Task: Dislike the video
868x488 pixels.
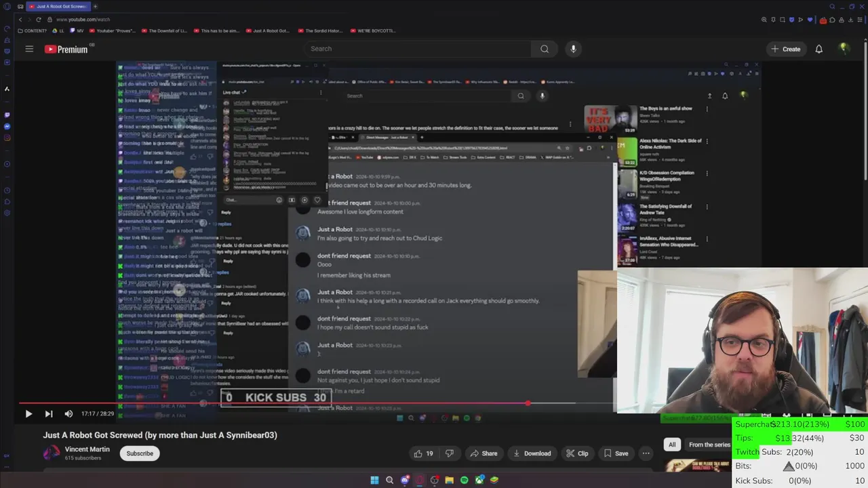Action: [x=449, y=453]
